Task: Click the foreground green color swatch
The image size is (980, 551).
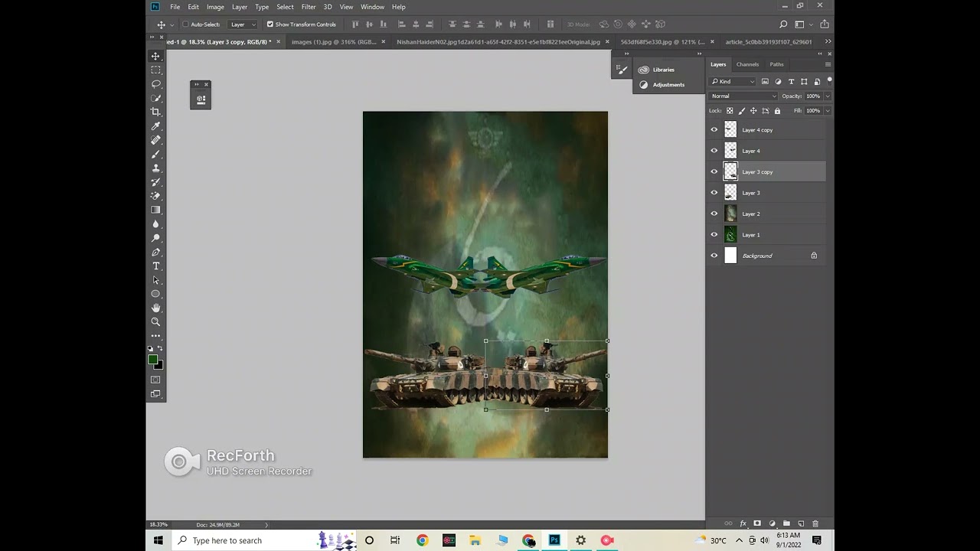Action: pos(152,360)
